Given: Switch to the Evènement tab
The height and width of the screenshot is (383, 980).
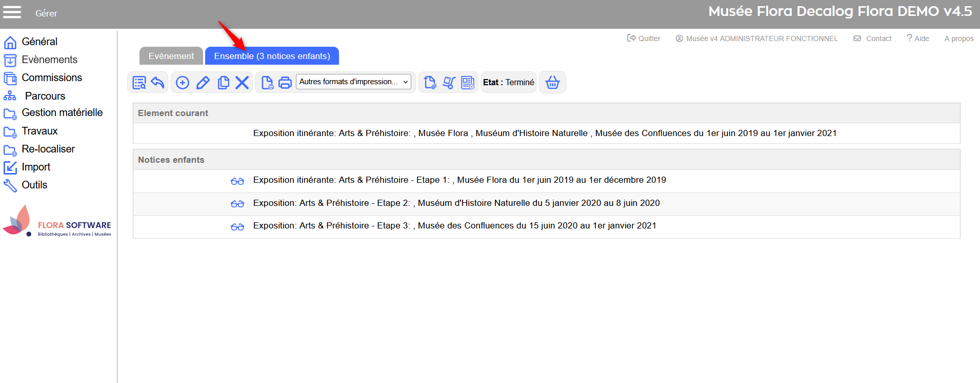Looking at the screenshot, I should click(x=171, y=56).
